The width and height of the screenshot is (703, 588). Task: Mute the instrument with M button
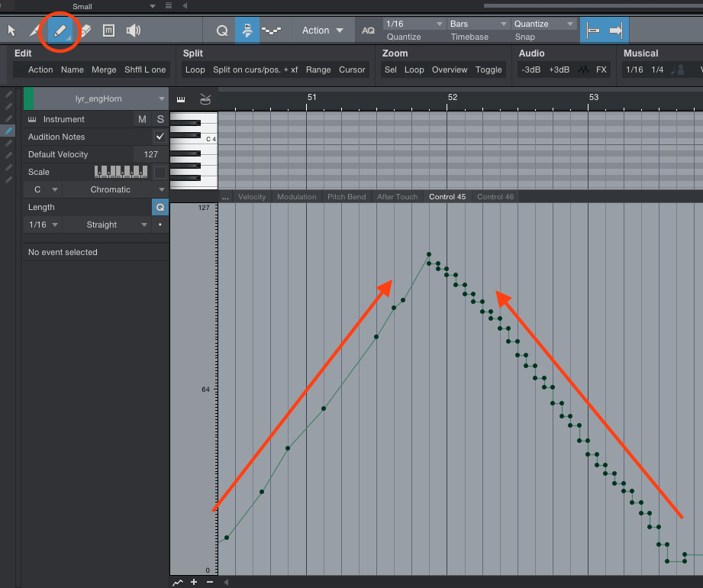(x=142, y=119)
